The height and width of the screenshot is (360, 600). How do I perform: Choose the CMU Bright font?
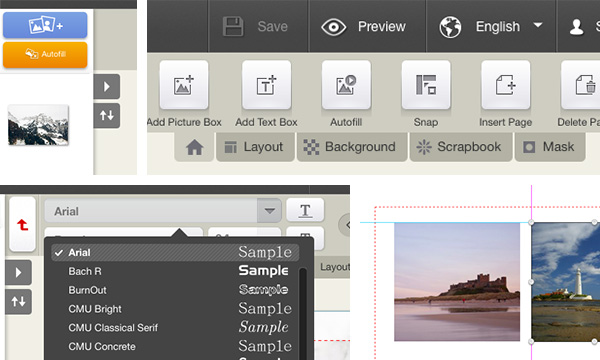175,309
